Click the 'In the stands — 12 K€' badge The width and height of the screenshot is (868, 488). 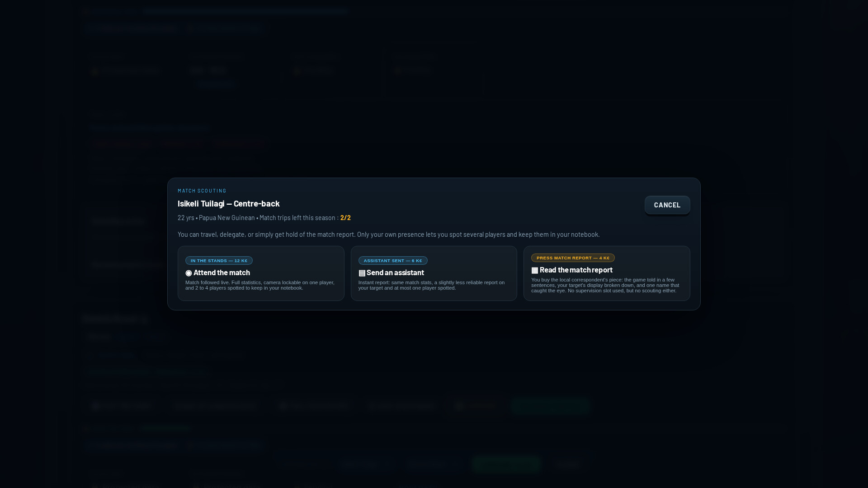219,261
